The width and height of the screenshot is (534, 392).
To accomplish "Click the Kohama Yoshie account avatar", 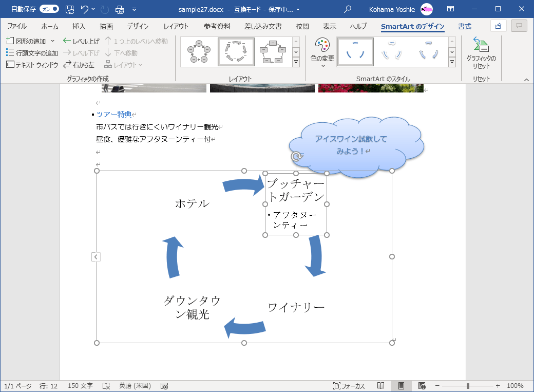I will 427,9.
